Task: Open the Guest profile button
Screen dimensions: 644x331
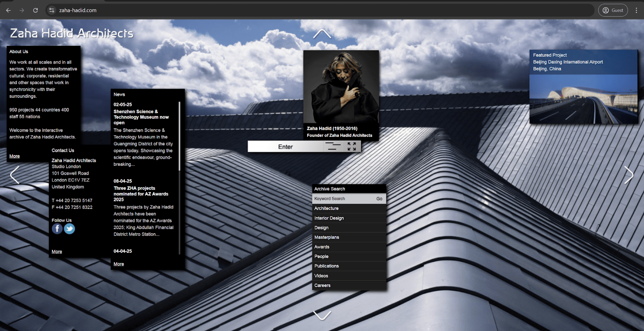Action: coord(613,10)
